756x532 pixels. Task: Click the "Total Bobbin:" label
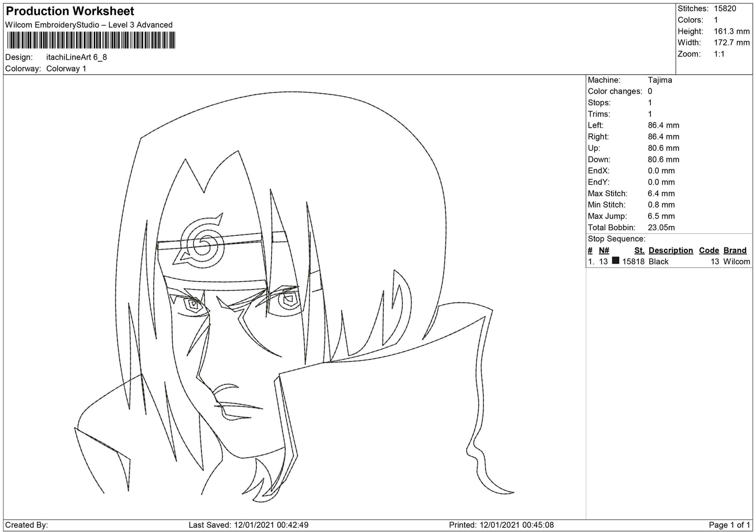(612, 228)
